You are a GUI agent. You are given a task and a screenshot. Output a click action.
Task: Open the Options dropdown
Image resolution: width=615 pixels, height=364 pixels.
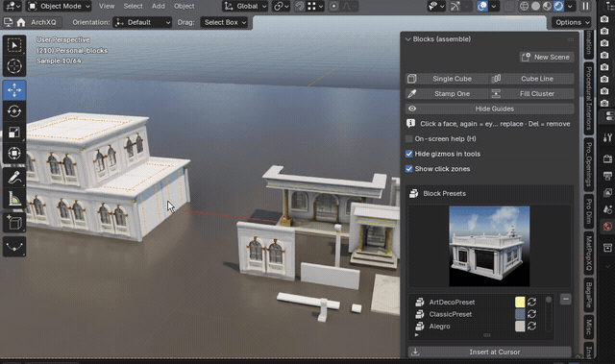click(572, 22)
